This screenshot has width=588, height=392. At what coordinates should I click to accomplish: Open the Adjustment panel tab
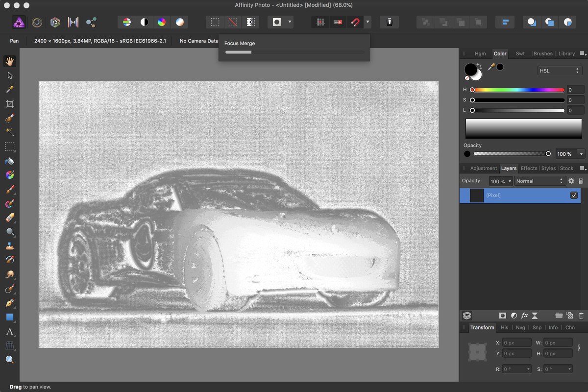point(484,169)
